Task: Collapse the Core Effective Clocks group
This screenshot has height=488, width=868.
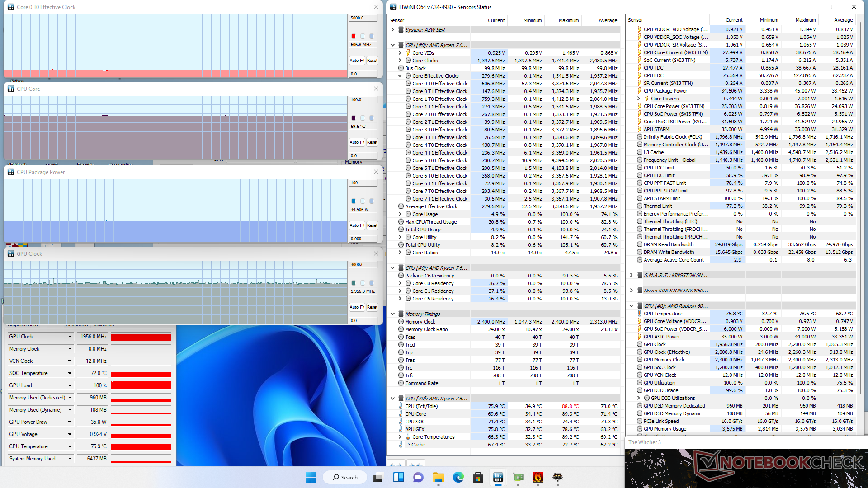Action: pos(400,76)
